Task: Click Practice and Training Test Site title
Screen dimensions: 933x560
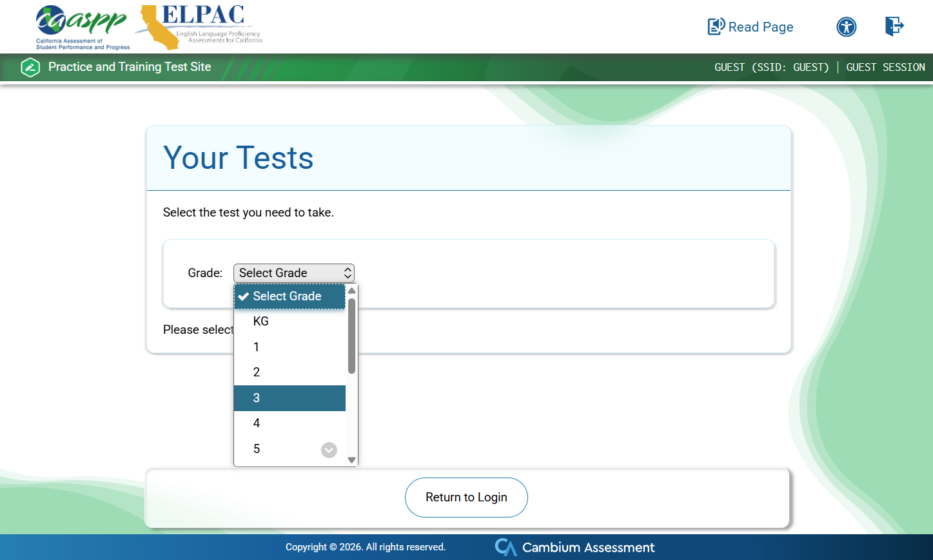Action: (x=130, y=67)
